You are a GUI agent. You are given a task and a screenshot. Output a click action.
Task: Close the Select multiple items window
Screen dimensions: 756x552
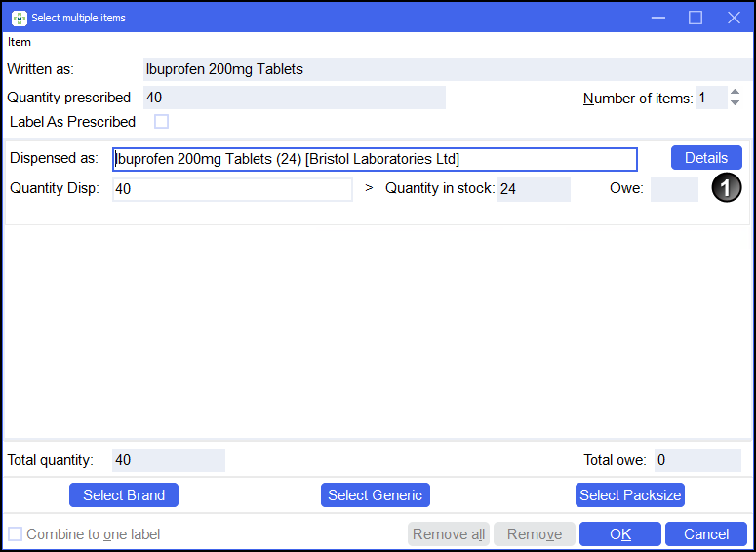click(734, 18)
